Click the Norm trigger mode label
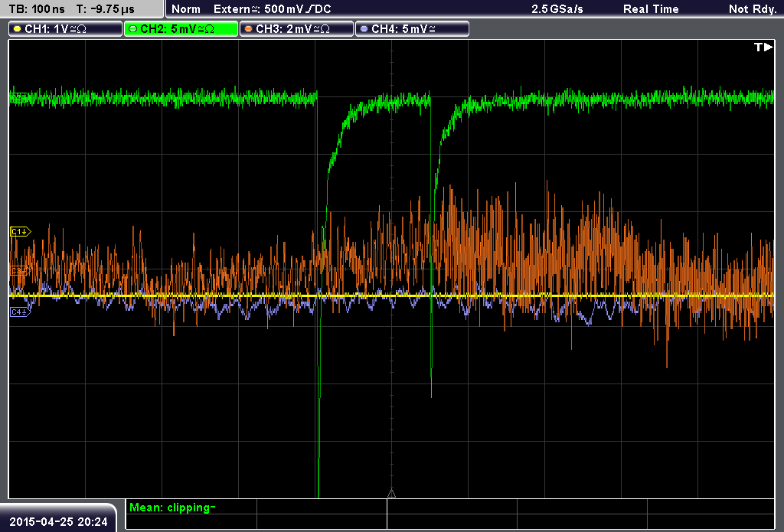The height and width of the screenshot is (532, 784). coord(186,9)
